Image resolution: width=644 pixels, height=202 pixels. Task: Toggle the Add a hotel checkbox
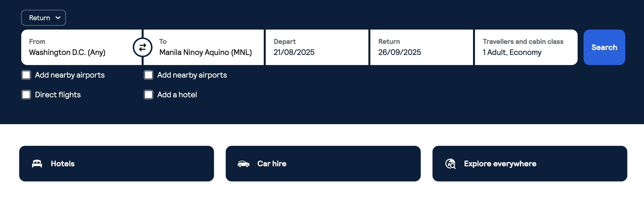pos(149,95)
